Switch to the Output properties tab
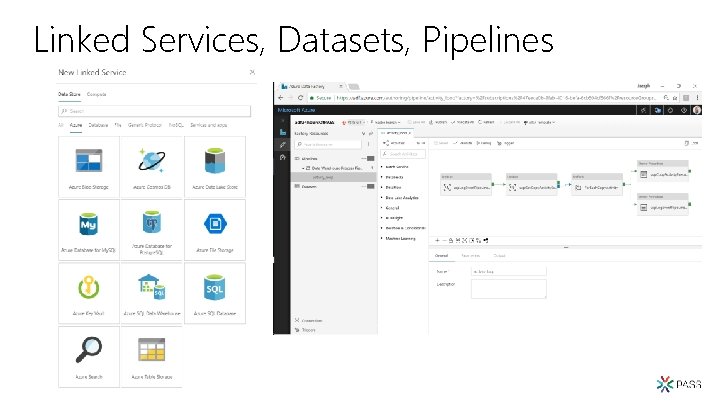 (500, 255)
